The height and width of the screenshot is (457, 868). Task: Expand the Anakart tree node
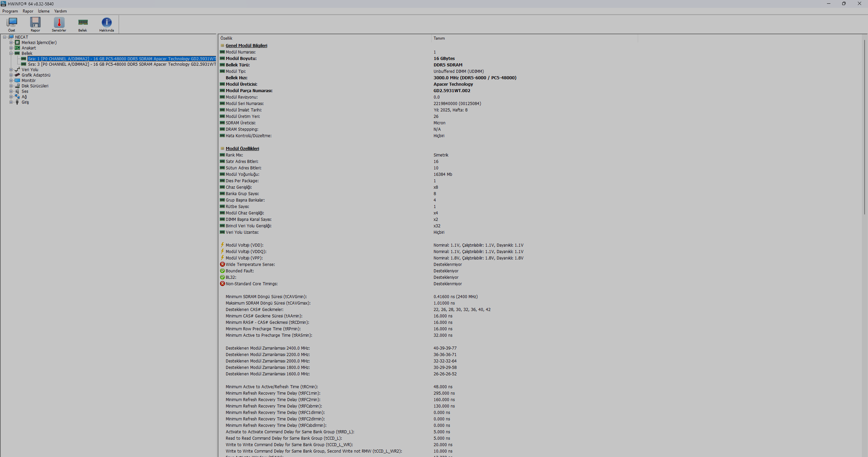click(11, 48)
